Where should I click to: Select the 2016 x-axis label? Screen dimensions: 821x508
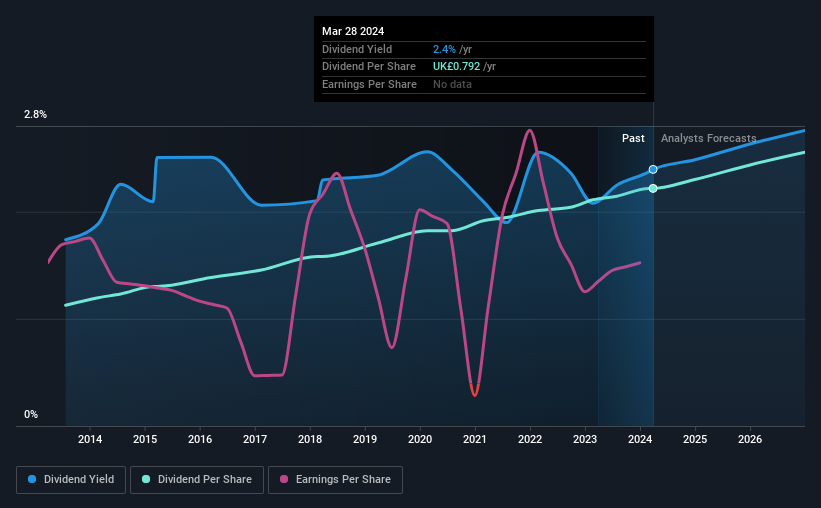[x=200, y=439]
